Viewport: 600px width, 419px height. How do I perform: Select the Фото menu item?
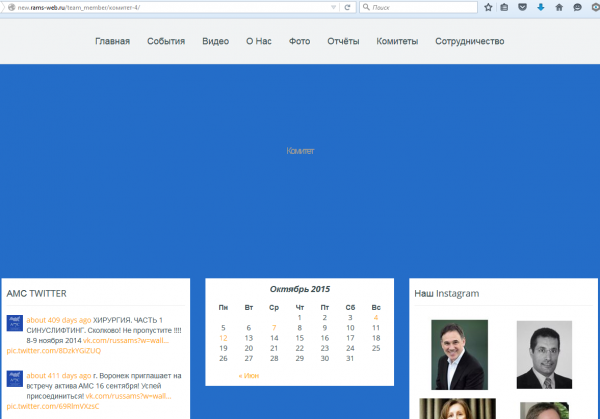tap(299, 41)
